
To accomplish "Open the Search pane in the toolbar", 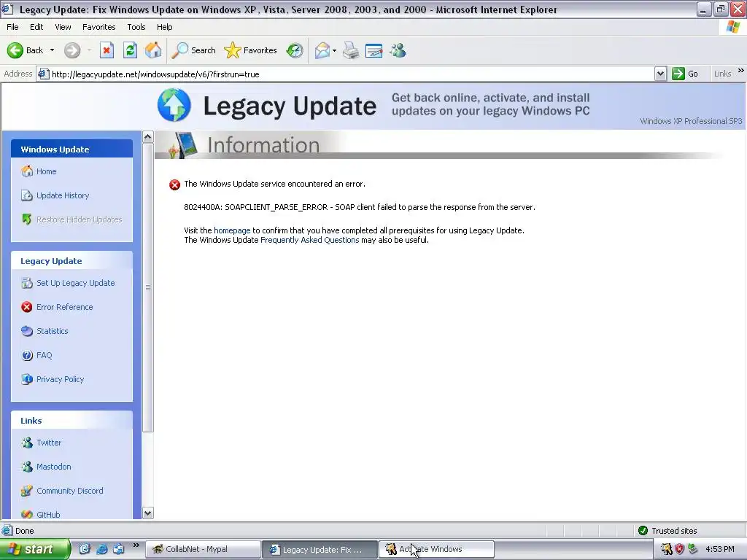I will pyautogui.click(x=193, y=50).
